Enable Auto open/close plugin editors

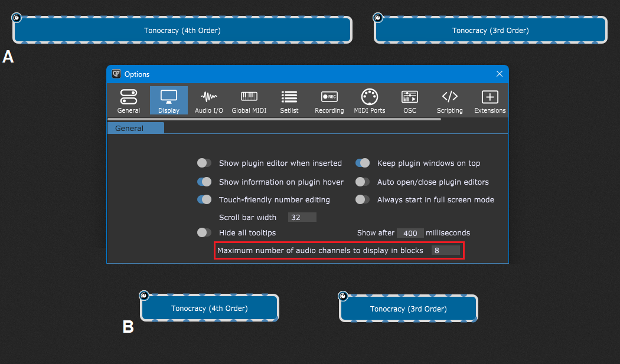363,182
